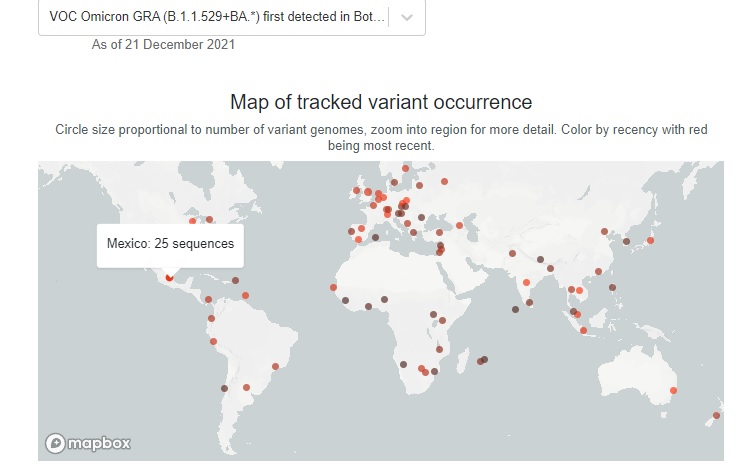Click the southeastern Brazil coast marker
Screen dimensions: 751x467
pos(275,367)
